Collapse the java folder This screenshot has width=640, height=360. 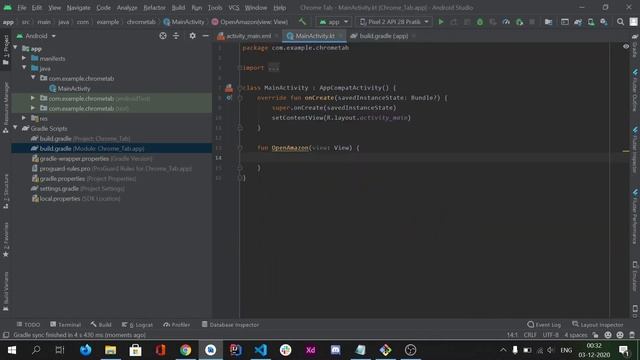click(24, 68)
